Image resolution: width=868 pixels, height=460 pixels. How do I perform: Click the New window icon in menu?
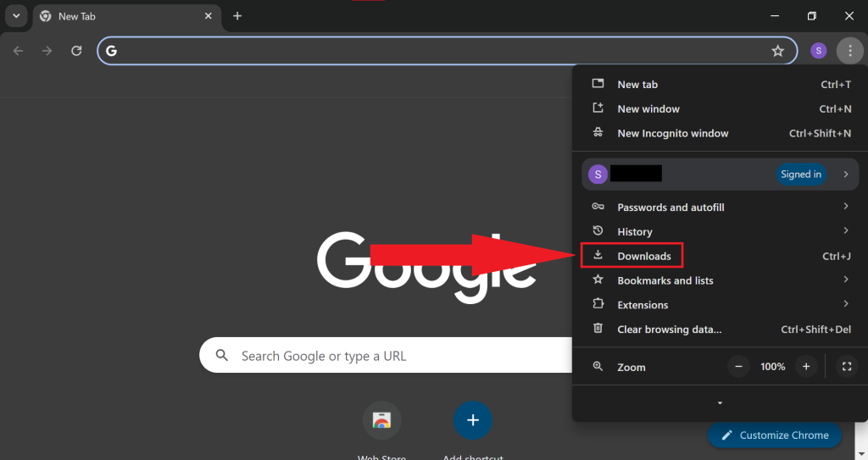click(598, 108)
